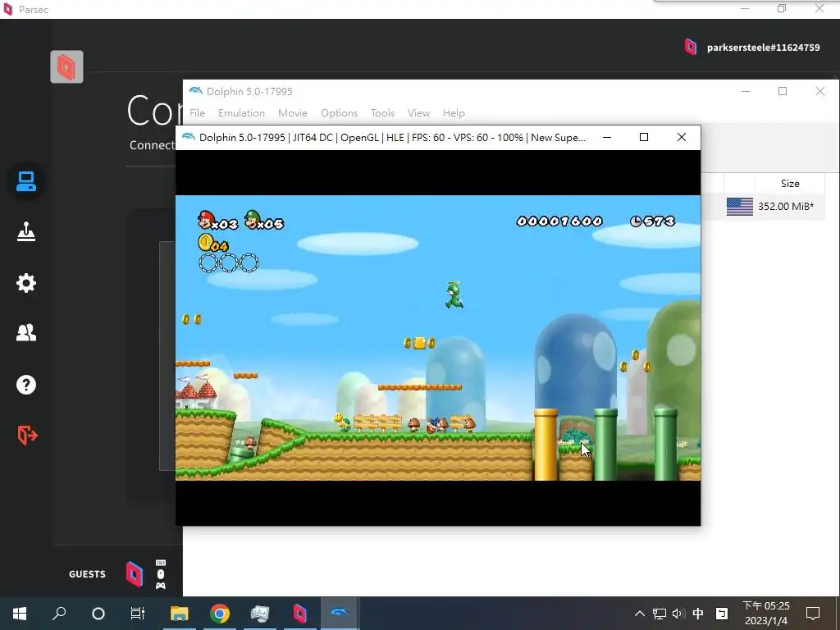Expand hidden system tray icons chevron
The height and width of the screenshot is (630, 840).
640,614
